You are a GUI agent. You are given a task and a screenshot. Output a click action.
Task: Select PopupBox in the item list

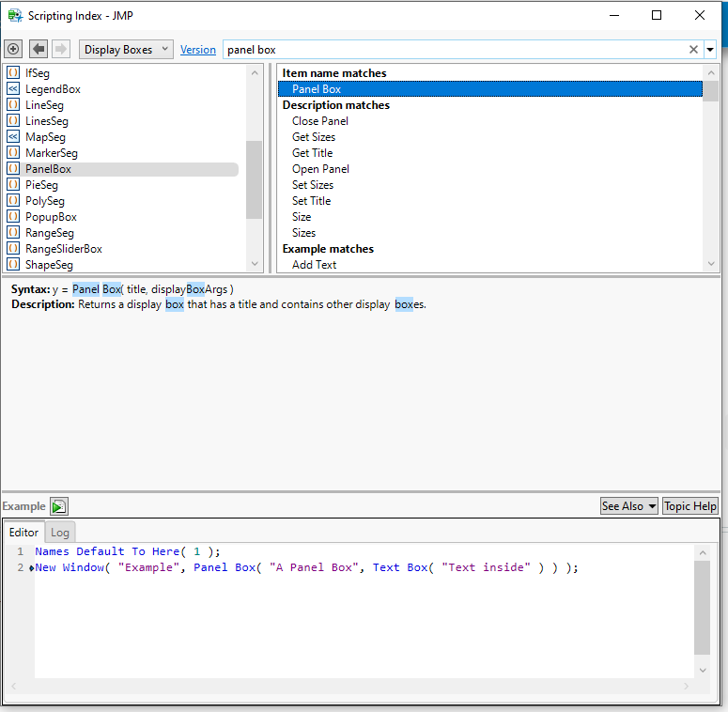(51, 217)
